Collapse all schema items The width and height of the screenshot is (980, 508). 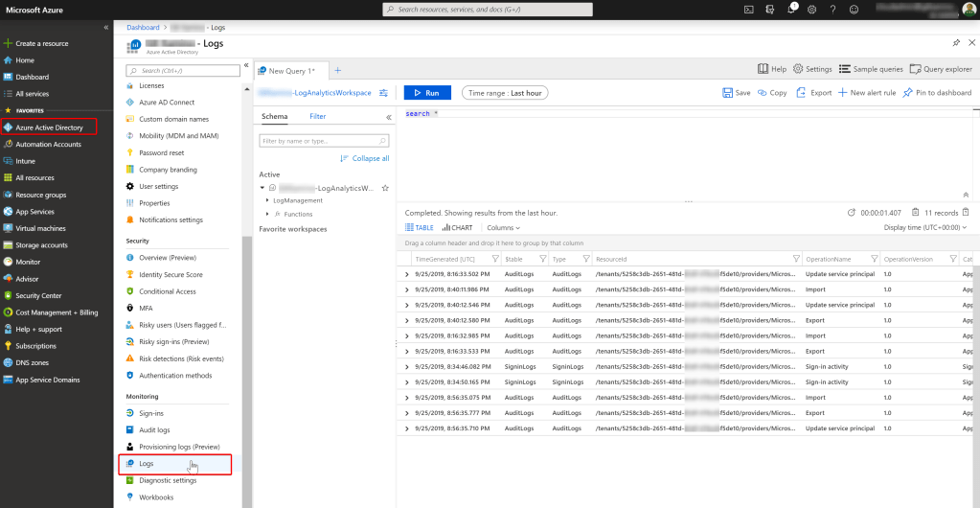point(364,158)
